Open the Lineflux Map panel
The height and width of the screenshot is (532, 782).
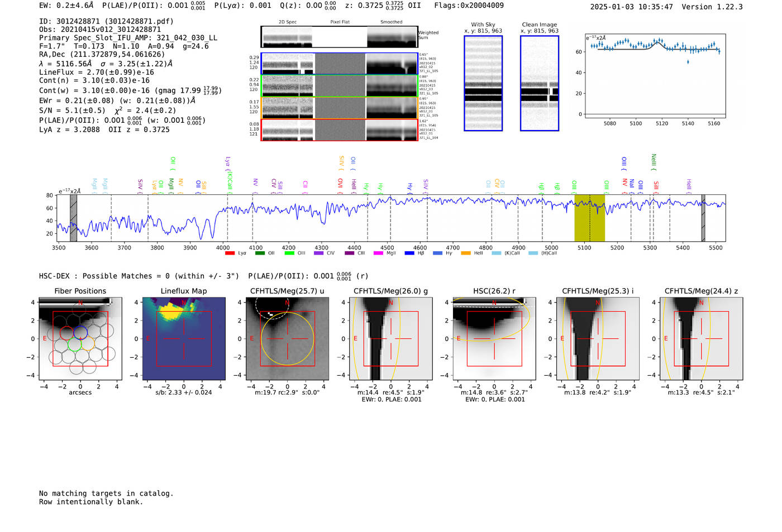point(184,339)
